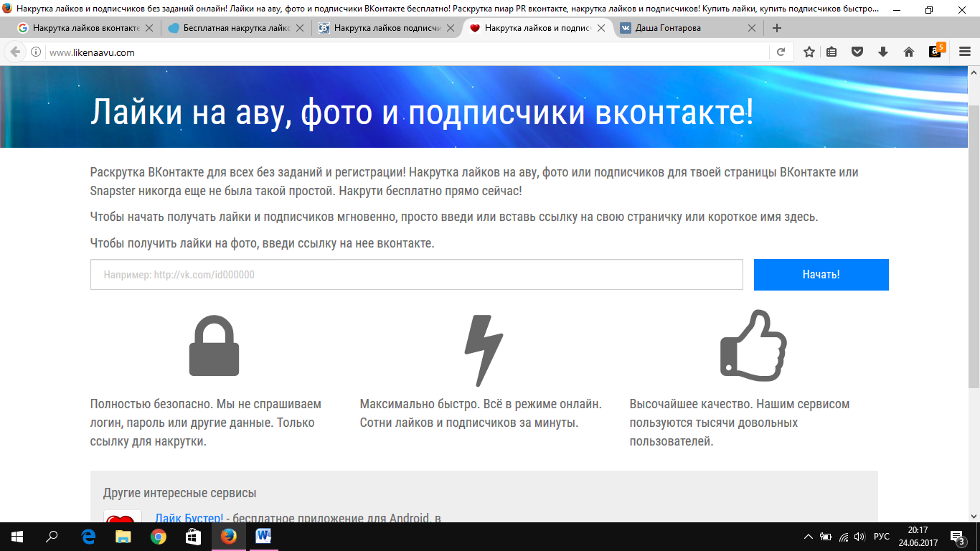Open the Downloads arrow icon
This screenshot has width=980, height=551.
click(883, 52)
